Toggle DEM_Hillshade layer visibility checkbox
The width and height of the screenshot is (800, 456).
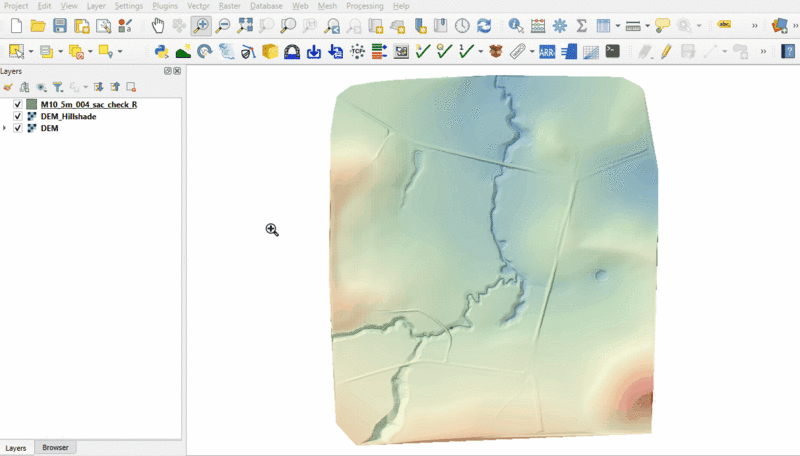pos(18,116)
